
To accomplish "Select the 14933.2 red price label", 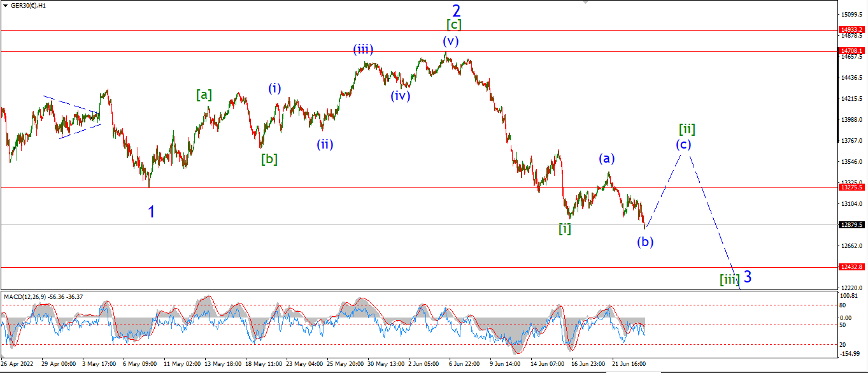I will coord(851,30).
